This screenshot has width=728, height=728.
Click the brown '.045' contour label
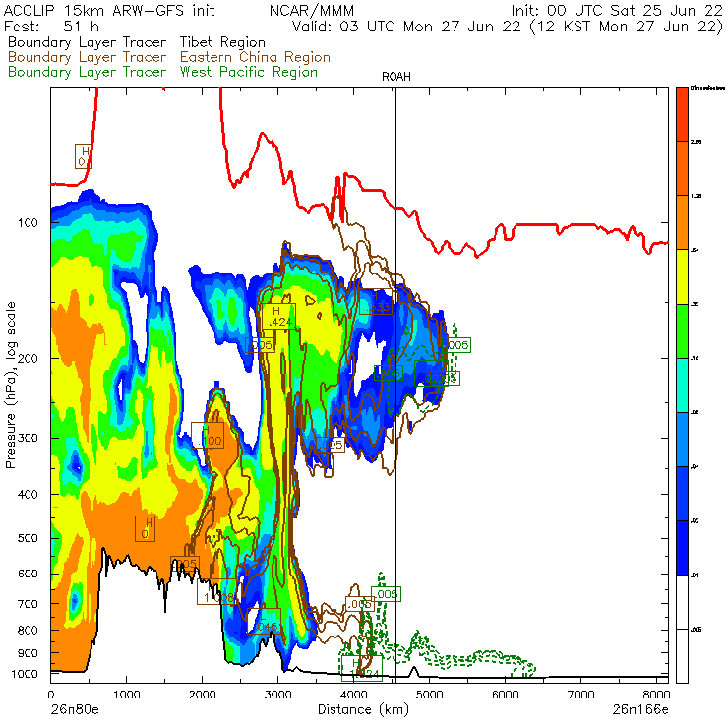pyautogui.click(x=264, y=621)
